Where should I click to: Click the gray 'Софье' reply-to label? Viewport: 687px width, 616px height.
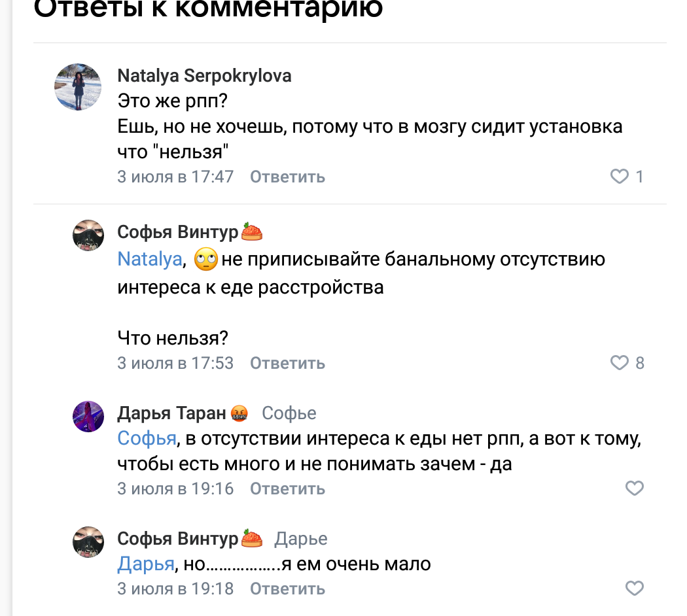(x=289, y=413)
